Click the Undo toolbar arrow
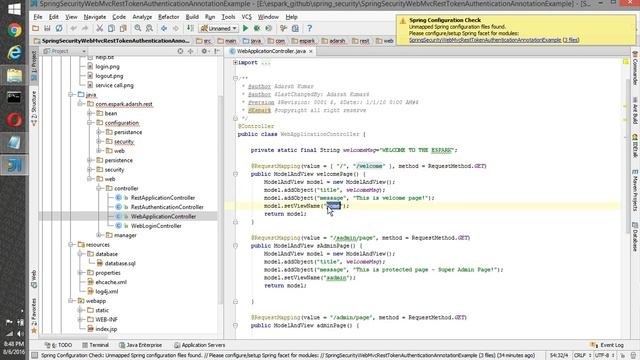Image resolution: width=640 pixels, height=360 pixels. click(73, 29)
